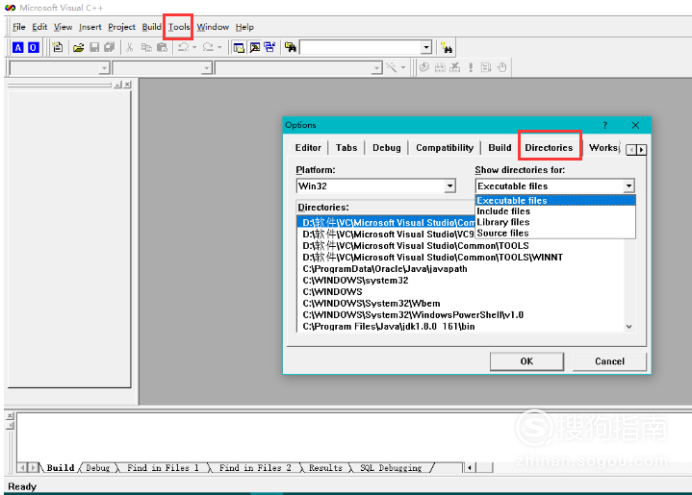Open the Redo history dropdown arrow
The width and height of the screenshot is (692, 495).
(219, 47)
